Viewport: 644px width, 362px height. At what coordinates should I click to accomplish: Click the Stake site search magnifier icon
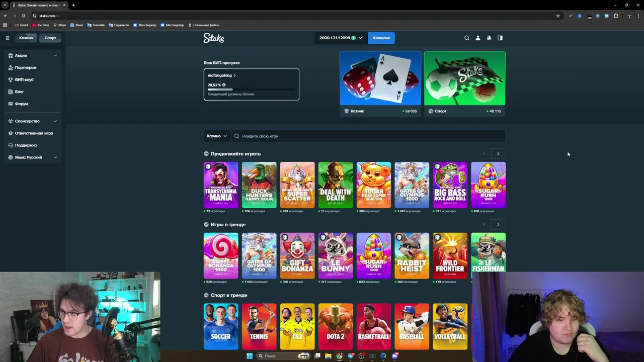[x=467, y=38]
